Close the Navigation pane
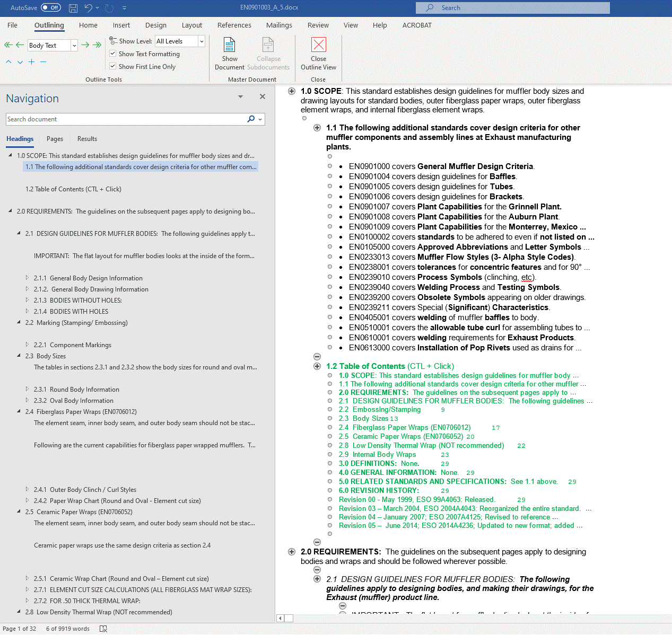This screenshot has width=672, height=635. [x=262, y=96]
